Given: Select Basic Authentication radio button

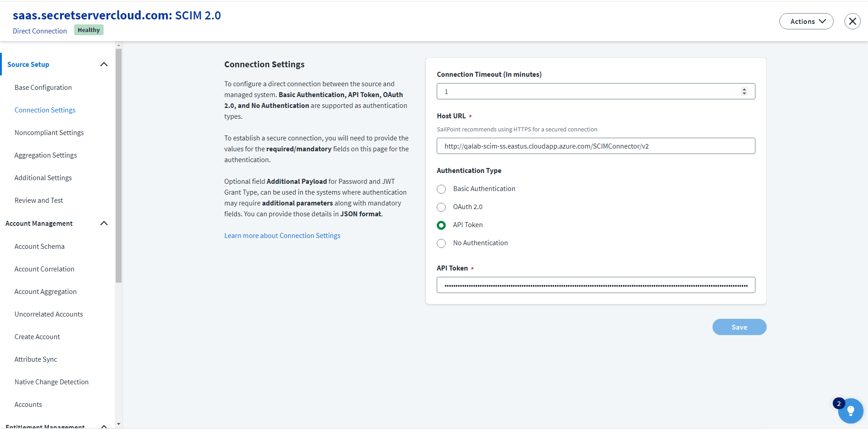Looking at the screenshot, I should (441, 189).
